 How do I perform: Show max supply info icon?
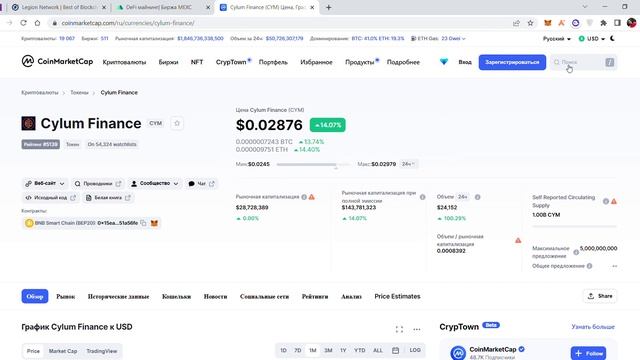576,252
